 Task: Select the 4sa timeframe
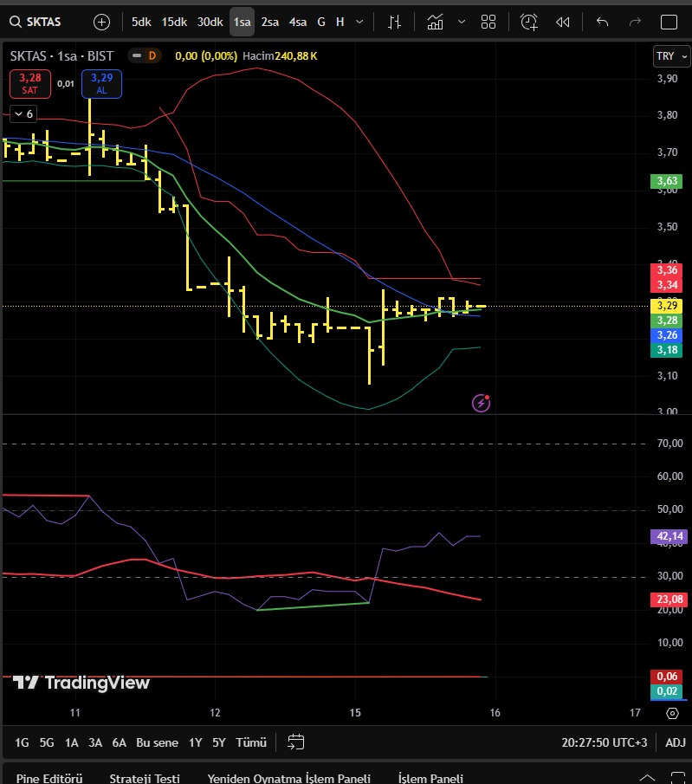coord(298,22)
